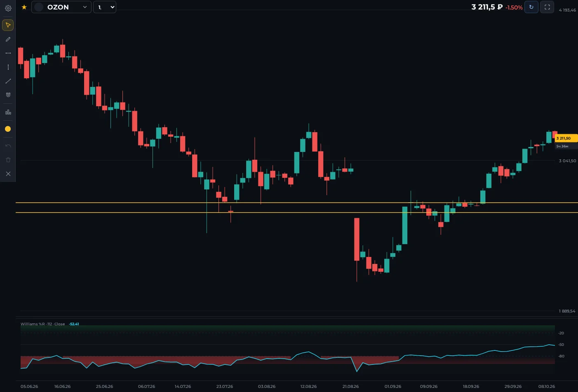
Task: Open the OZON ticker dropdown
Action: (x=61, y=7)
